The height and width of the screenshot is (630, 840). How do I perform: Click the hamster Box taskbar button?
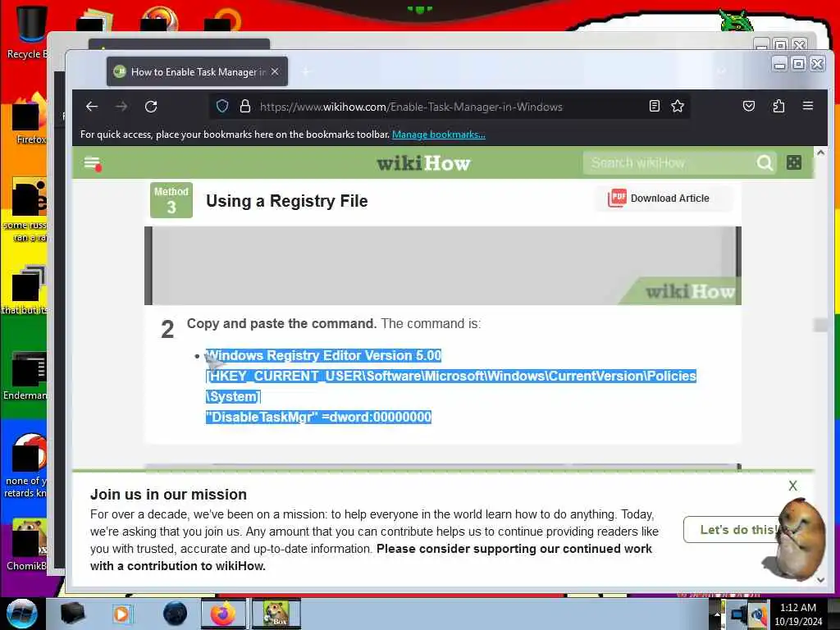(276, 614)
